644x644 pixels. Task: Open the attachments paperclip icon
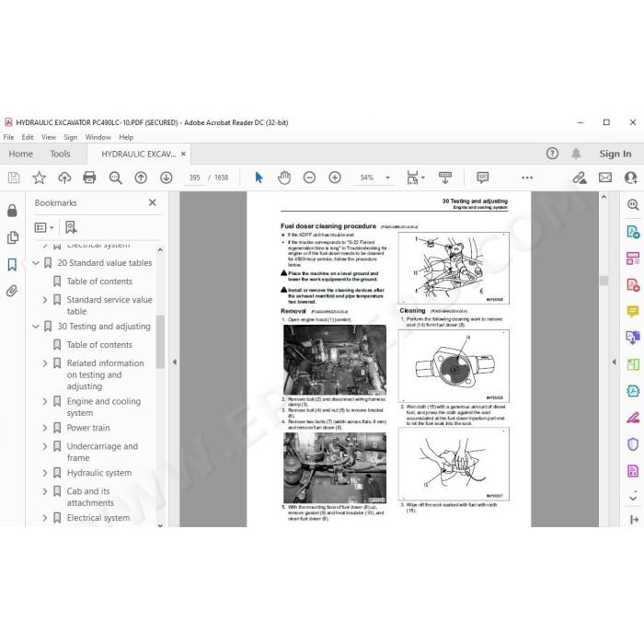pyautogui.click(x=12, y=292)
